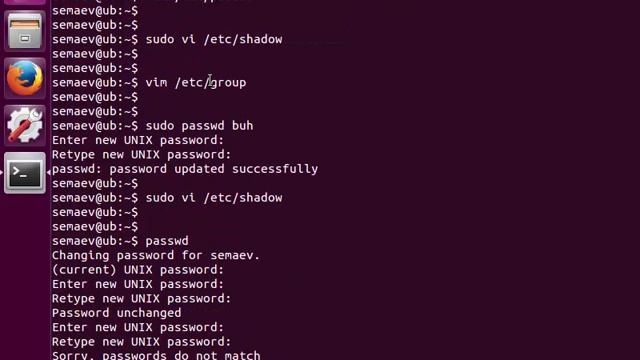This screenshot has width=640, height=360.
Task: Click 'Sorry, passwords do not match' line
Action: 156,355
